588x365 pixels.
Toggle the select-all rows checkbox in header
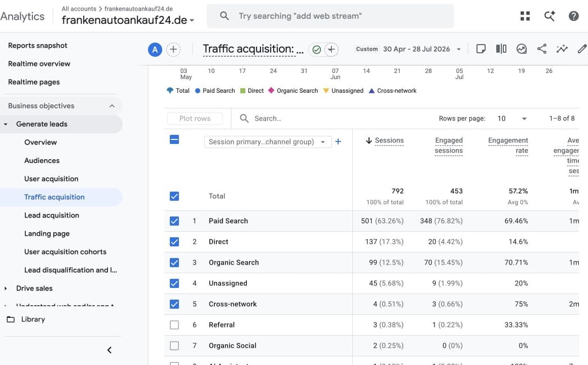pos(174,139)
